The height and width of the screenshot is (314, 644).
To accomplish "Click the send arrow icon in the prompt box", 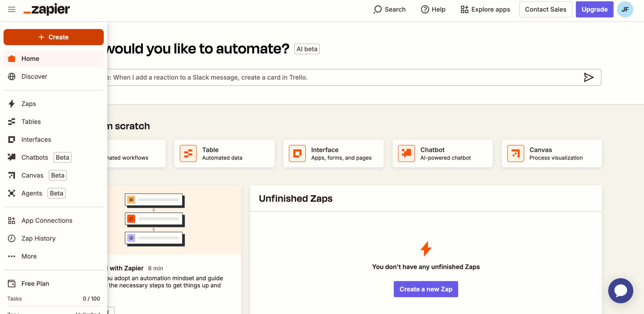I will point(588,77).
